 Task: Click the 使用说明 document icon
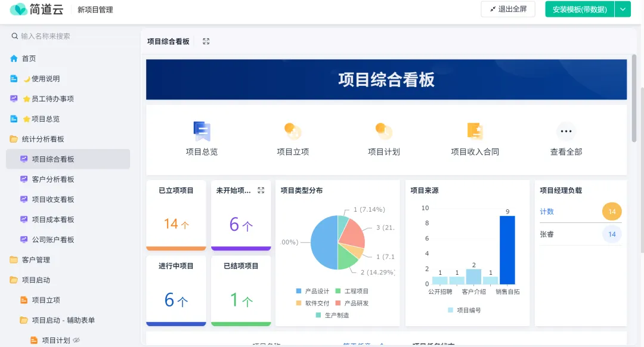pyautogui.click(x=14, y=79)
